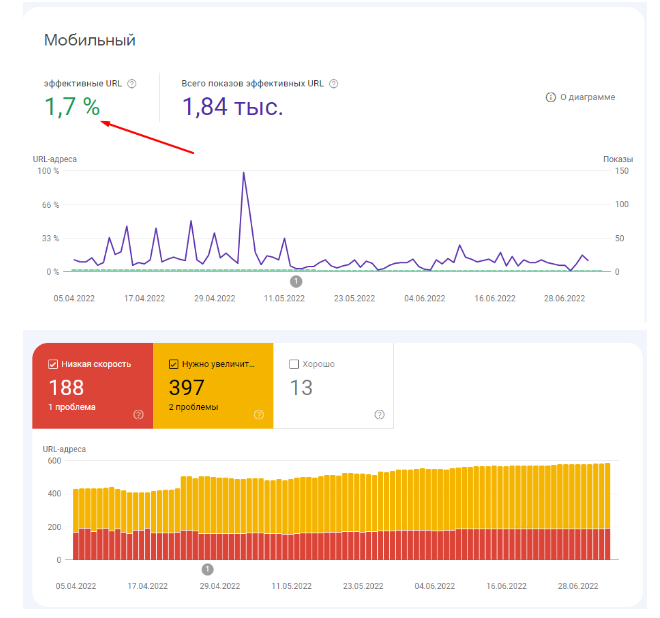Click the info icon beside О диаграмме
Viewport: 660px width, 618px height.
[551, 97]
